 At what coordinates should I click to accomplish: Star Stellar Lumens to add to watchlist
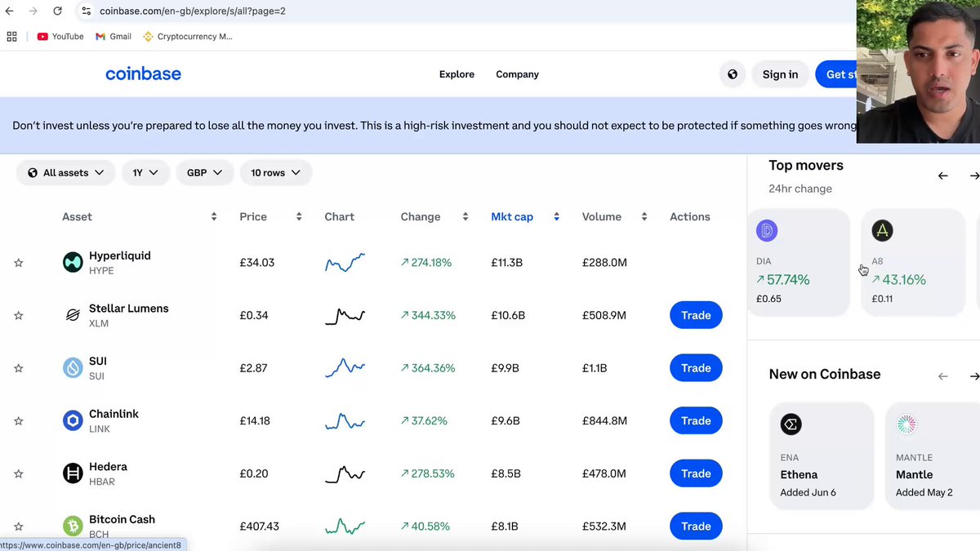click(19, 315)
